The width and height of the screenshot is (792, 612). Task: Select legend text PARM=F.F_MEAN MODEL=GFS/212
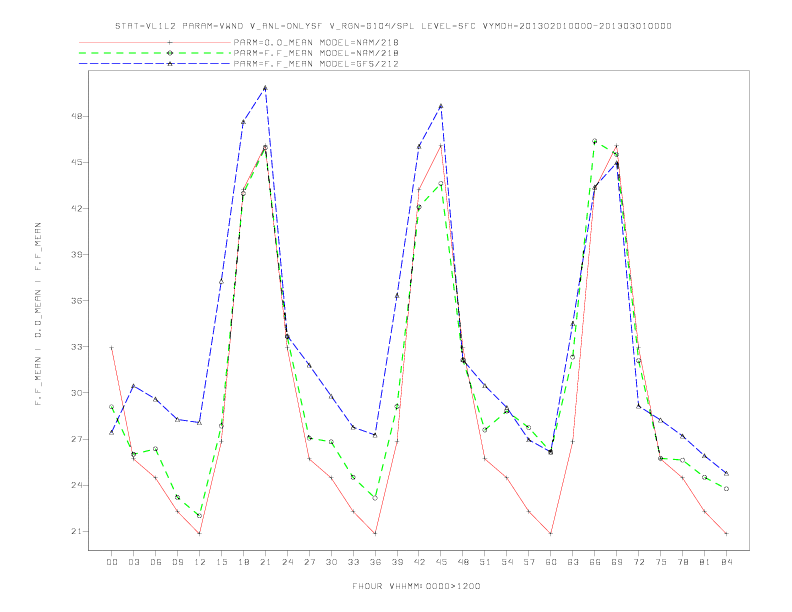316,64
